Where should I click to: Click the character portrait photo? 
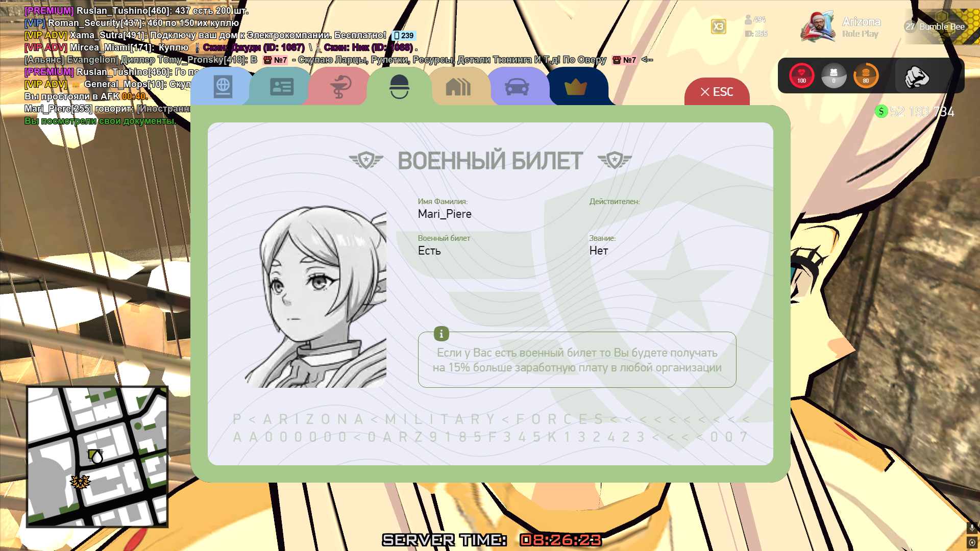(315, 296)
